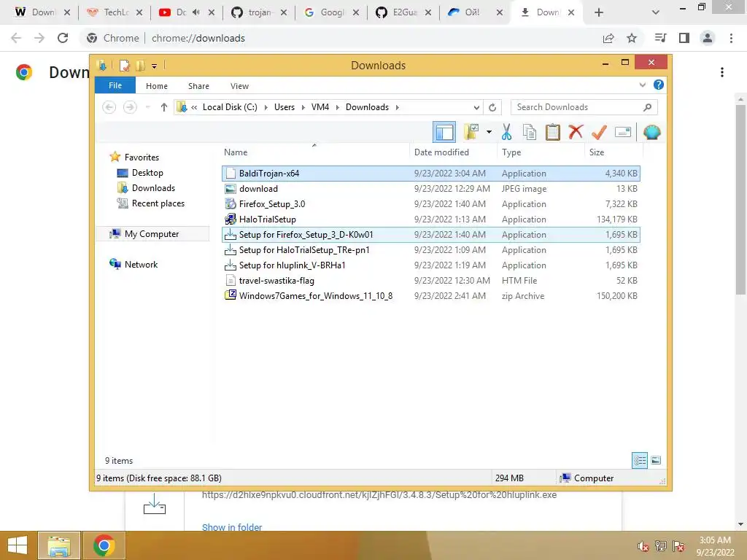Select the download JPEG image file
This screenshot has height=560, width=747.
coord(430,189)
